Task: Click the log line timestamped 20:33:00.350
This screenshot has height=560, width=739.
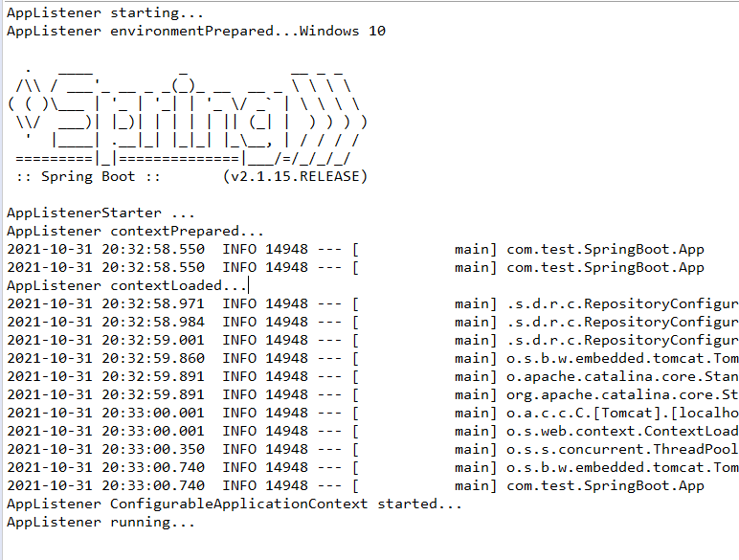Action: click(372, 450)
